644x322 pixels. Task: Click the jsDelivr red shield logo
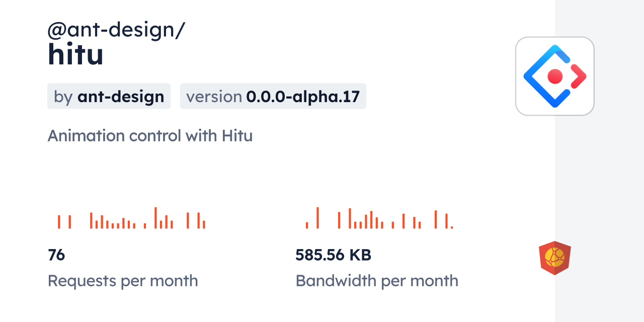pyautogui.click(x=554, y=258)
